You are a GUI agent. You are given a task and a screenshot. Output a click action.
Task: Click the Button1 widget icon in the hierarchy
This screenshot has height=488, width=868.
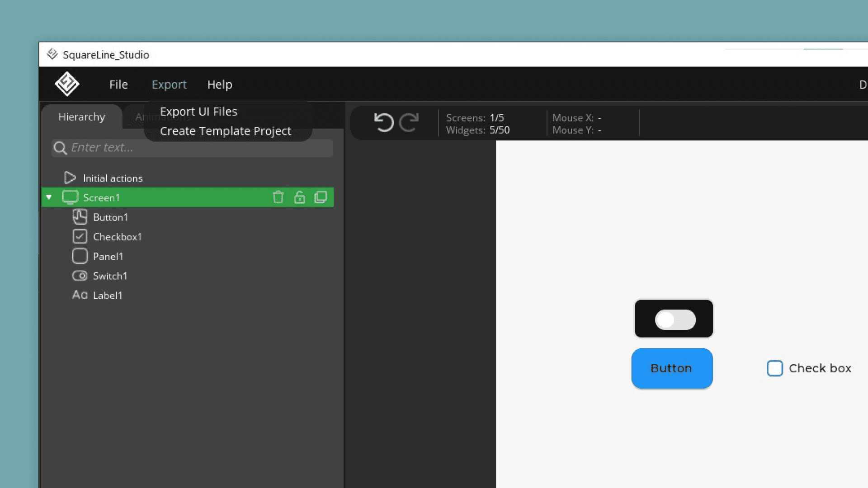coord(80,217)
